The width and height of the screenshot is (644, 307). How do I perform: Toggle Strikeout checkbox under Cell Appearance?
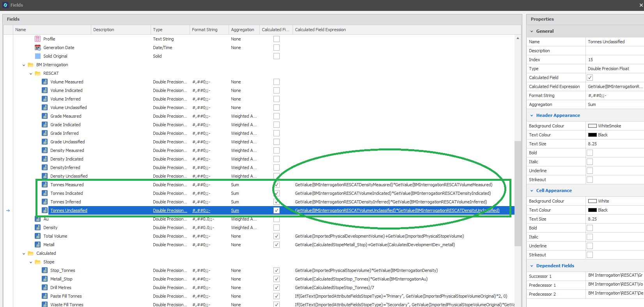tap(590, 255)
